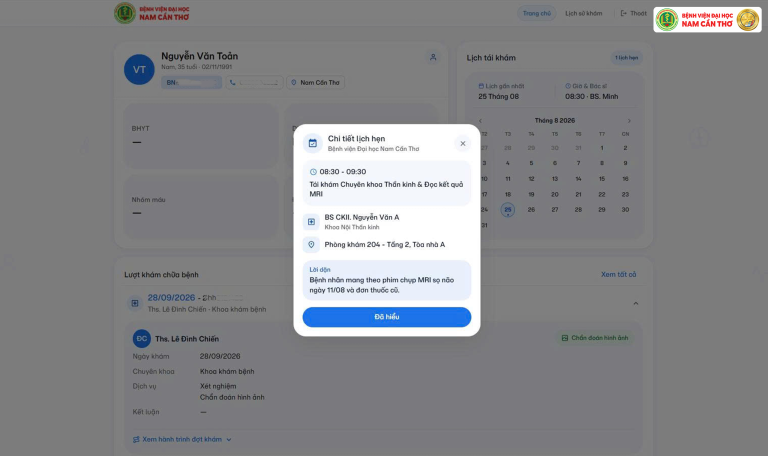Click the location pin icon beside Phòng khám 204
This screenshot has width=768, height=456.
pyautogui.click(x=311, y=244)
